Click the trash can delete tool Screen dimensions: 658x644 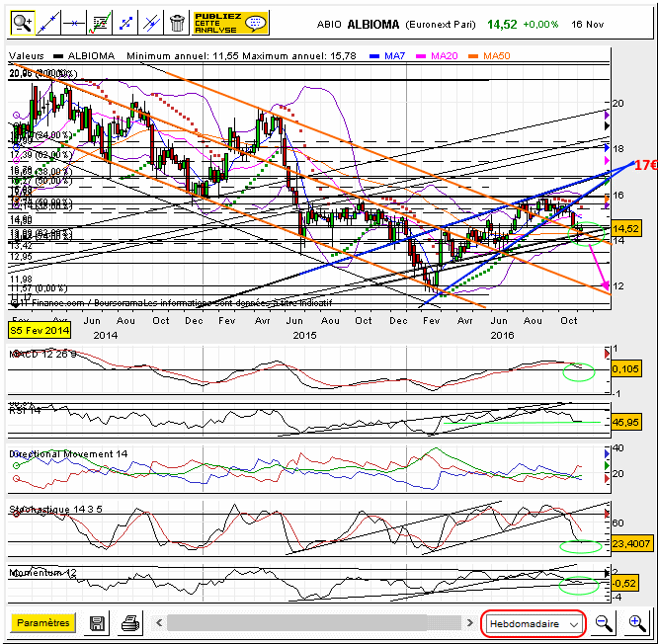tap(177, 23)
